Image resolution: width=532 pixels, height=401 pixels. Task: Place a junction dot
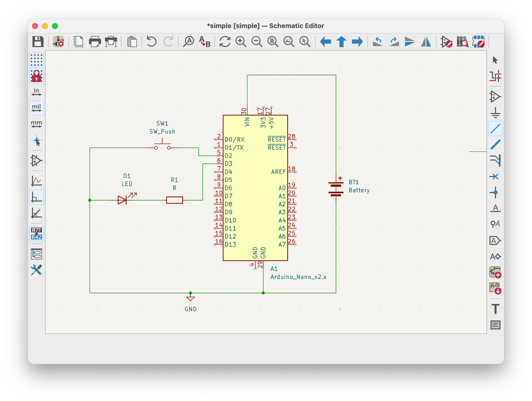495,193
